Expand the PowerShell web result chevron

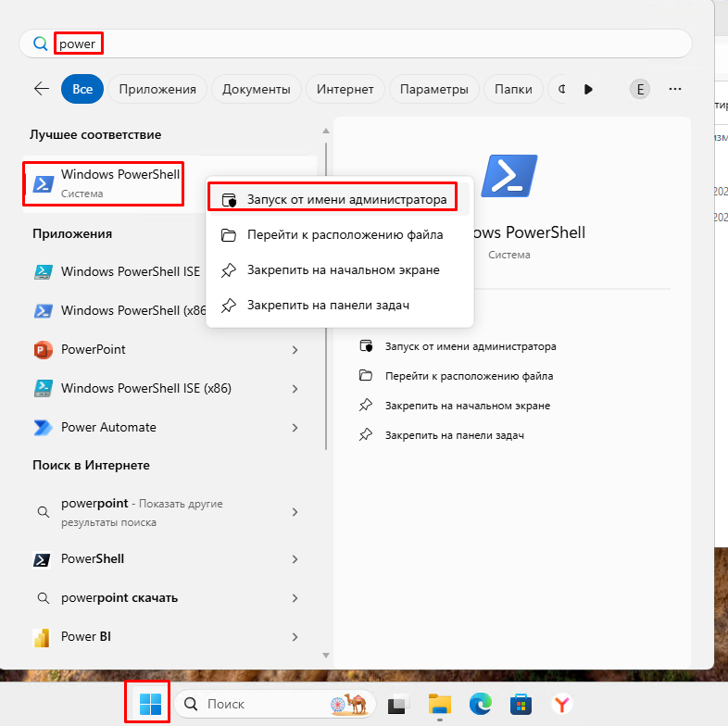(295, 559)
